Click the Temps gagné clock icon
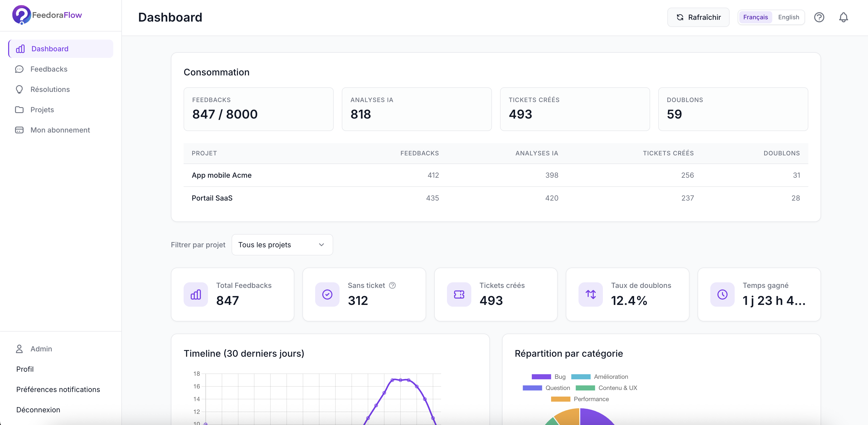Image resolution: width=868 pixels, height=425 pixels. point(722,294)
